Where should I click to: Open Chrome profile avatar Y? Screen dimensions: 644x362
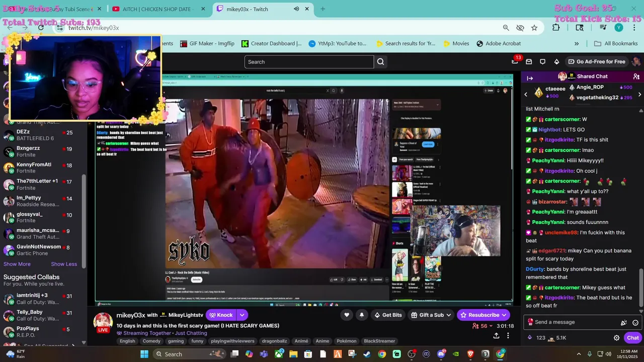(x=619, y=28)
